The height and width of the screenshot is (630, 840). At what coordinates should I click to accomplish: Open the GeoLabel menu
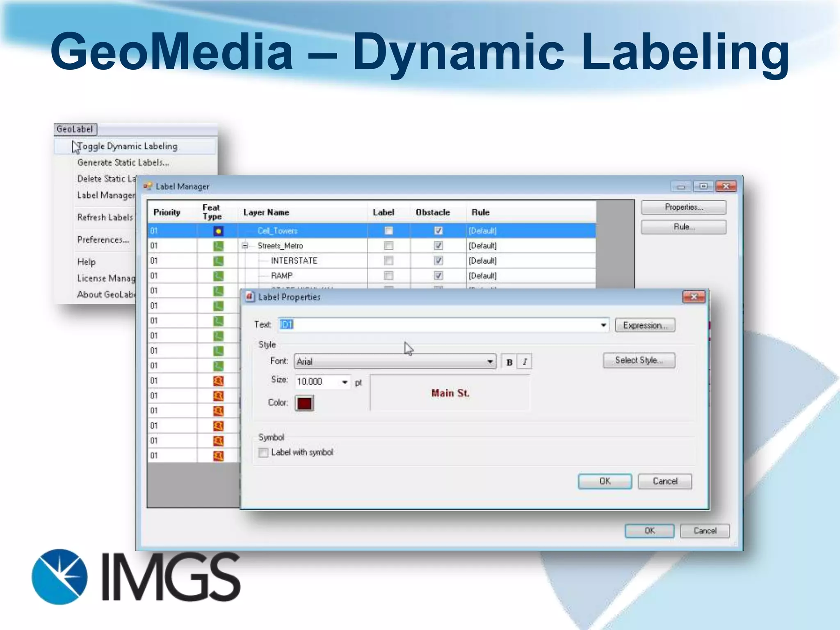click(75, 129)
